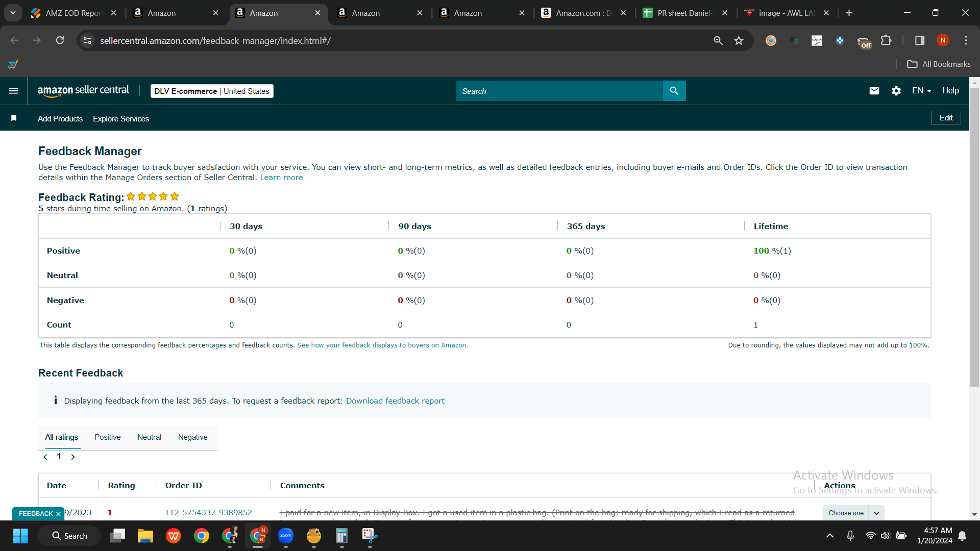Viewport: 980px width, 551px height.
Task: Click Download feedback report link
Action: (x=395, y=401)
